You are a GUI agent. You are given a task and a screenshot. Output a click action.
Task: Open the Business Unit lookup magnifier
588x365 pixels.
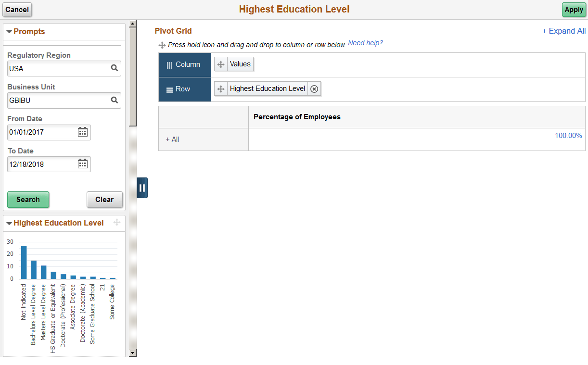115,100
